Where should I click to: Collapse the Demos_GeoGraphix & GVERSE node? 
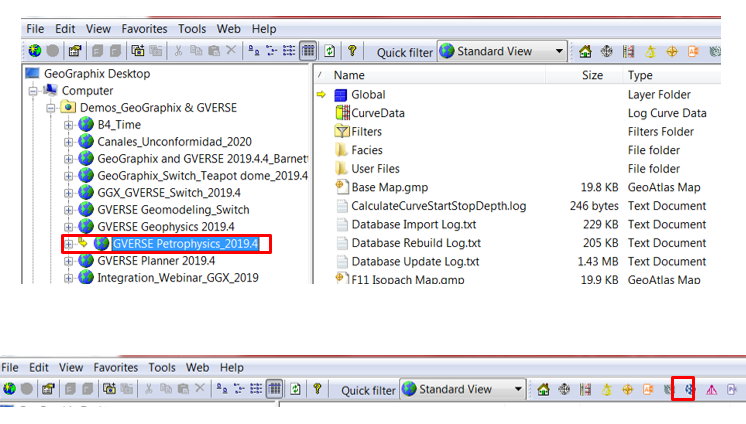(x=51, y=108)
